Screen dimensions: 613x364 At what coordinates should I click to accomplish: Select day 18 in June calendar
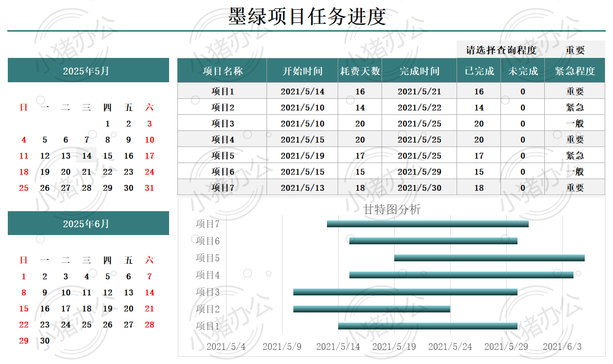click(87, 309)
